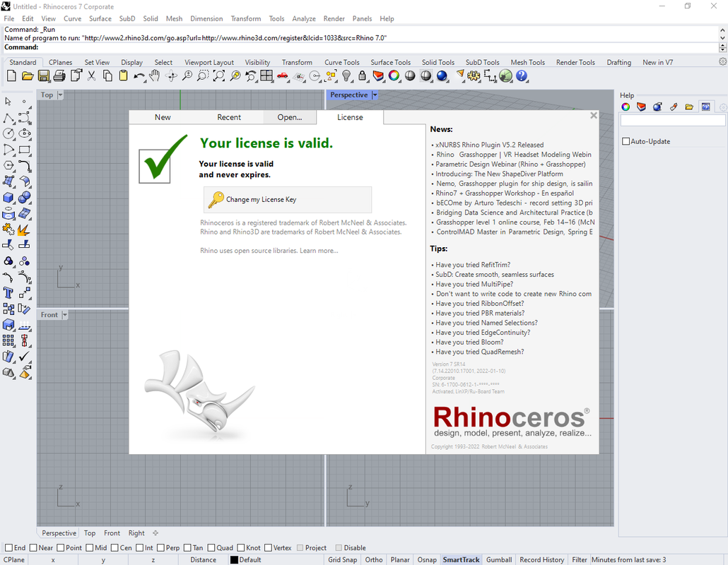Open the Have you tried QuadRemesh? tip
Image resolution: width=728 pixels, height=565 pixels.
click(480, 352)
